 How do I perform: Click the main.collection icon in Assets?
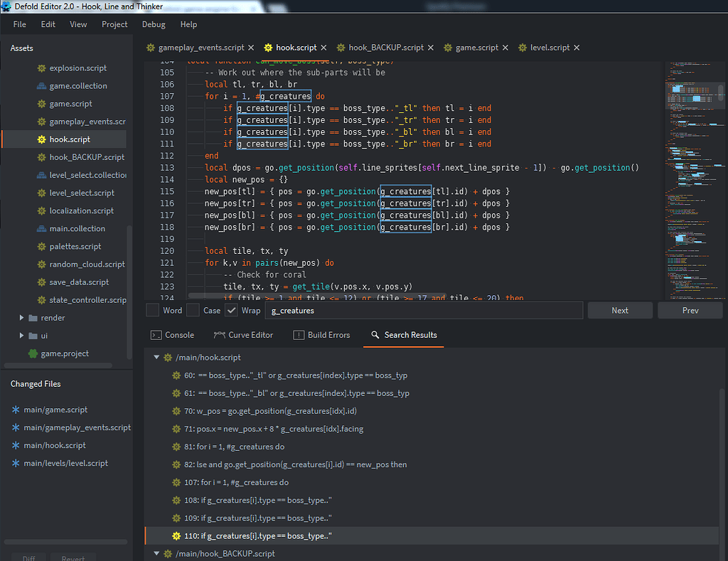click(x=43, y=228)
